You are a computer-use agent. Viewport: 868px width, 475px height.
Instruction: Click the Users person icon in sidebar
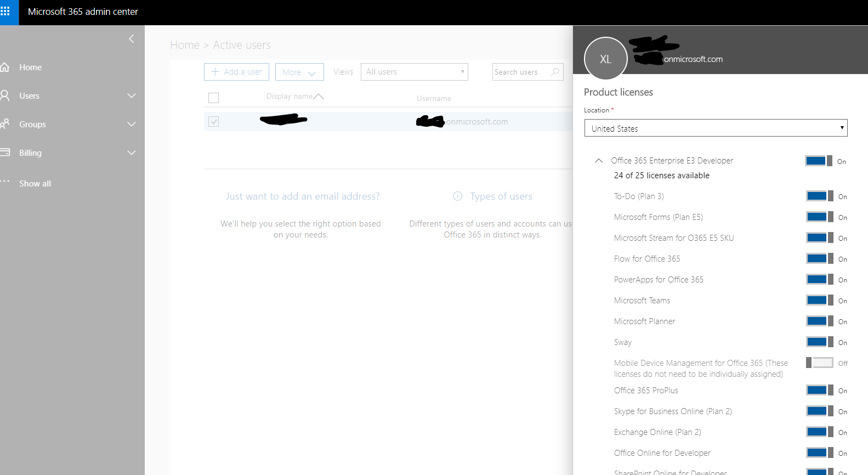coord(5,95)
